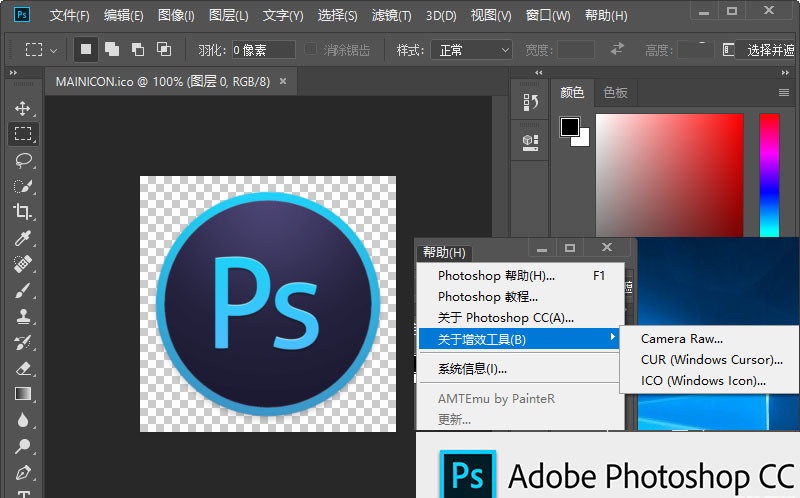800x498 pixels.
Task: Open the 选择(S) menu
Action: point(337,16)
